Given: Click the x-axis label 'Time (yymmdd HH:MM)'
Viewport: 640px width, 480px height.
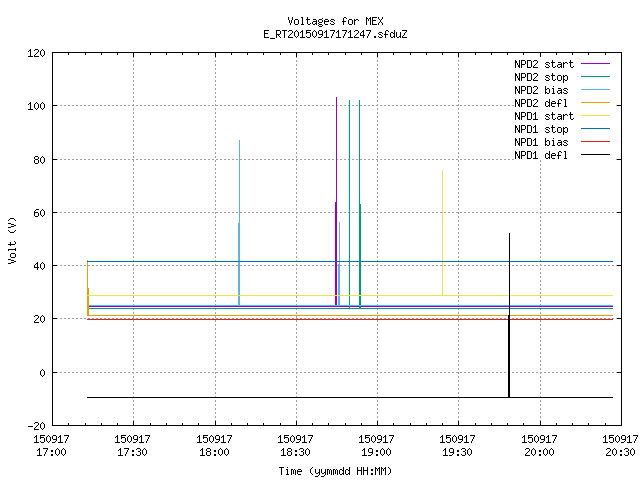Looking at the screenshot, I should tap(335, 471).
